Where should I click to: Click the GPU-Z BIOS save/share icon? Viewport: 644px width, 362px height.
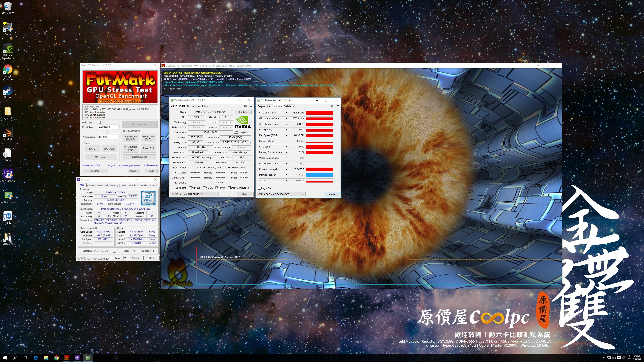pyautogui.click(x=236, y=132)
